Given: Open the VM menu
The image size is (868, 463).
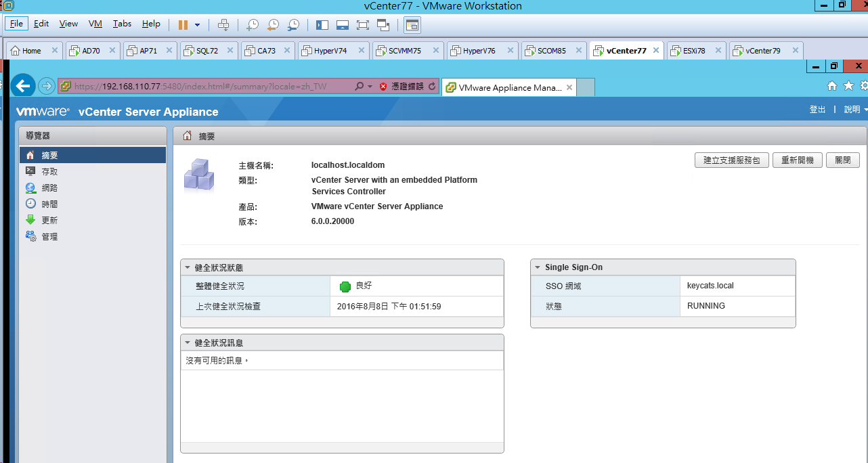Looking at the screenshot, I should coord(95,24).
